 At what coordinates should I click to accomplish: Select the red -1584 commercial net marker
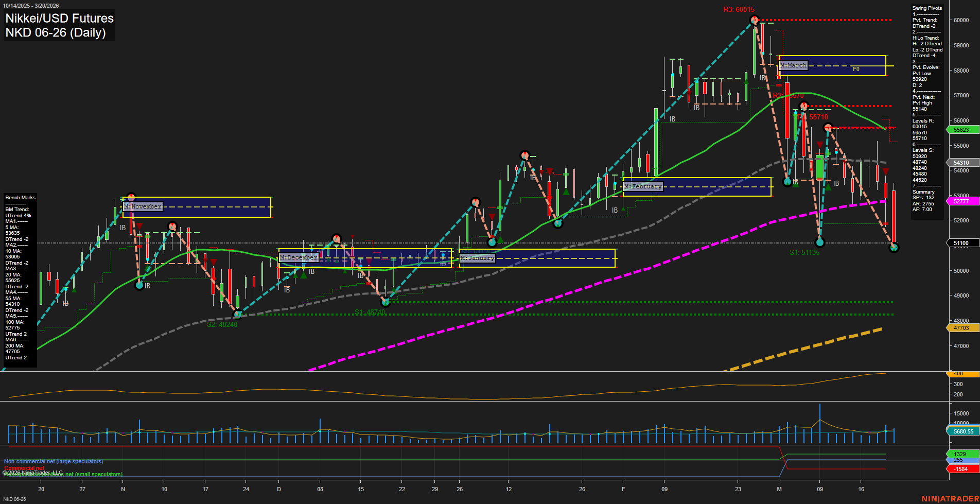click(x=960, y=469)
